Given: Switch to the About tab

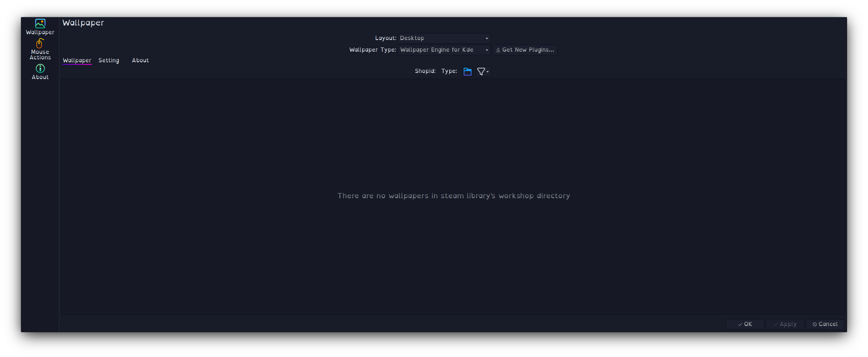Looking at the screenshot, I should [140, 60].
